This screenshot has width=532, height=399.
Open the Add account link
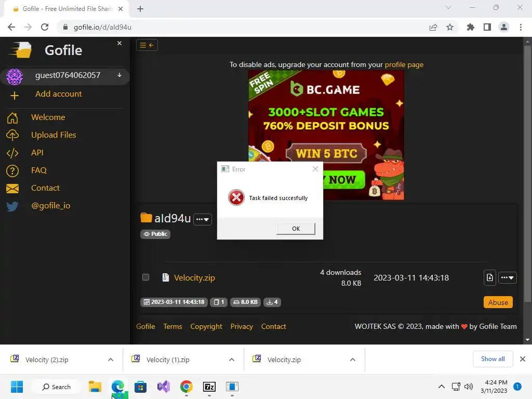click(x=58, y=94)
